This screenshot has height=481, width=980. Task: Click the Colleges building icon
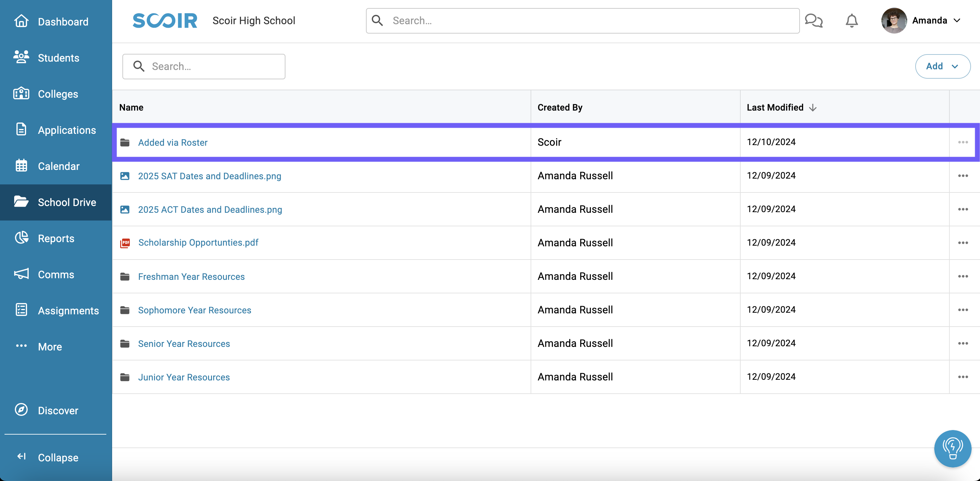21,93
